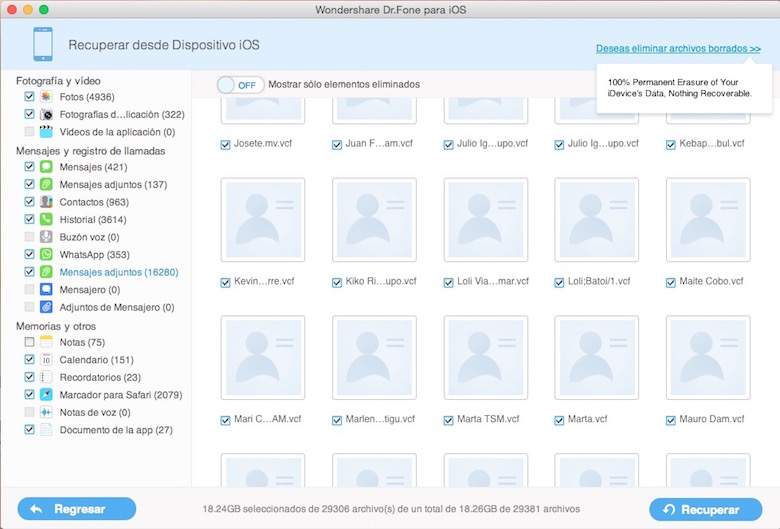This screenshot has width=780, height=529.
Task: Toggle the Mostrar sólo elementos eliminados switch
Action: pyautogui.click(x=240, y=85)
